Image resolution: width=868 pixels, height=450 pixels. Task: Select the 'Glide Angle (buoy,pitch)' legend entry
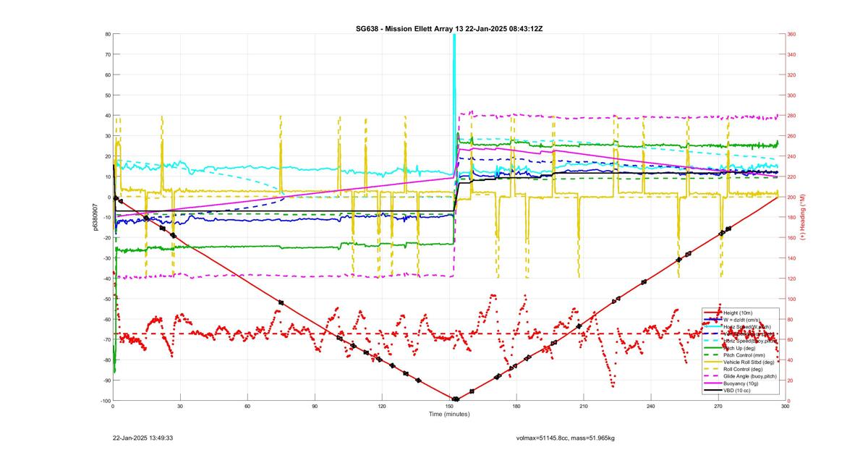click(750, 376)
